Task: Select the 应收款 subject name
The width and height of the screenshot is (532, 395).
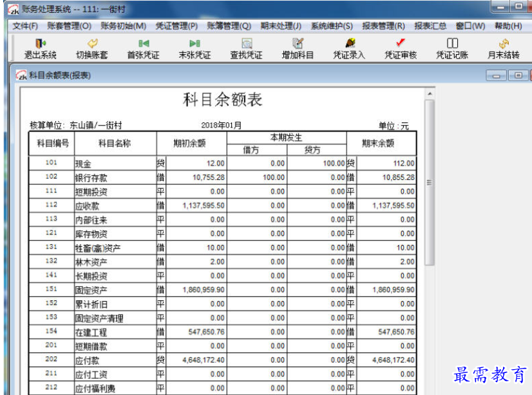Action: pyautogui.click(x=87, y=206)
